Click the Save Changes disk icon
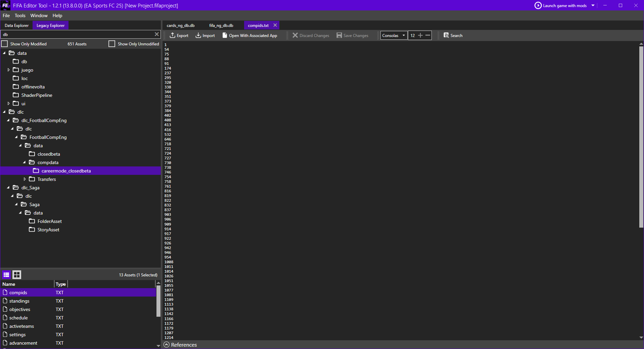The image size is (644, 349). pos(339,35)
